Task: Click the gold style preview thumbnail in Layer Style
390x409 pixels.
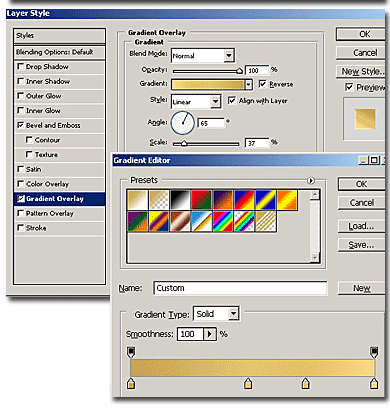Action: pyautogui.click(x=365, y=119)
